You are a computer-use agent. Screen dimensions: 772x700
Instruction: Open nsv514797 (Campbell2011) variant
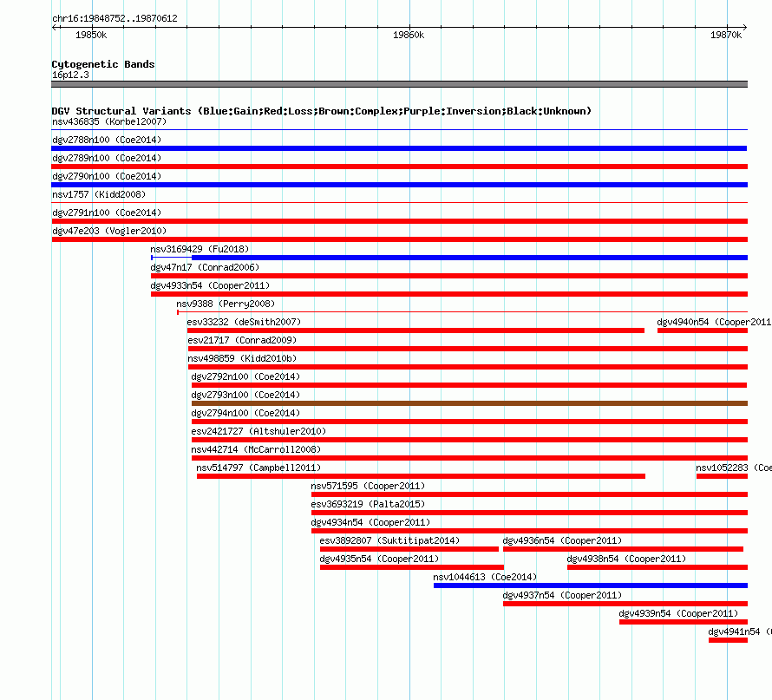pos(258,468)
